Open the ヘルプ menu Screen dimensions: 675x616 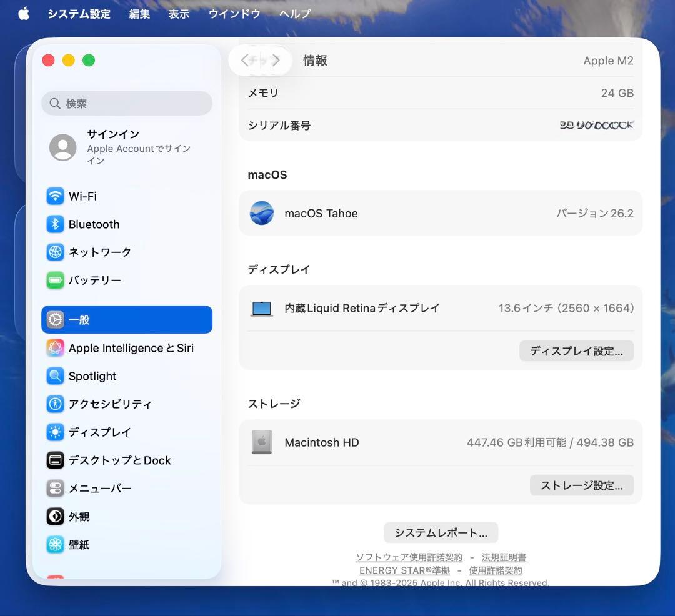click(x=295, y=14)
